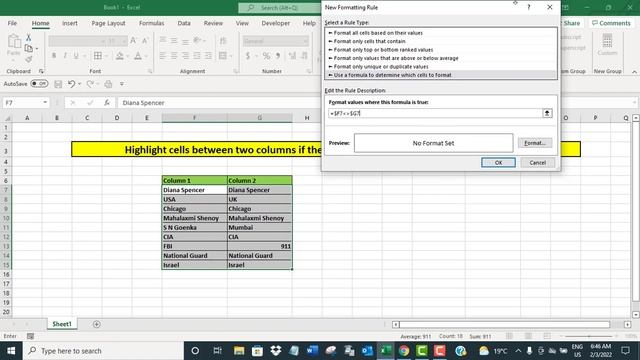Switch to the Page Layout tab
The width and height of the screenshot is (640, 360).
click(108, 23)
